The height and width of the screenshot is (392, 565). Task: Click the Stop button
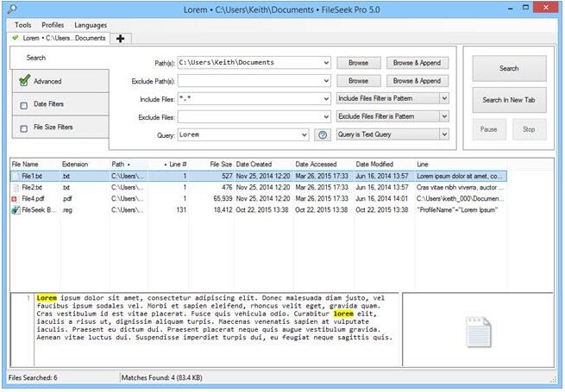(x=529, y=129)
